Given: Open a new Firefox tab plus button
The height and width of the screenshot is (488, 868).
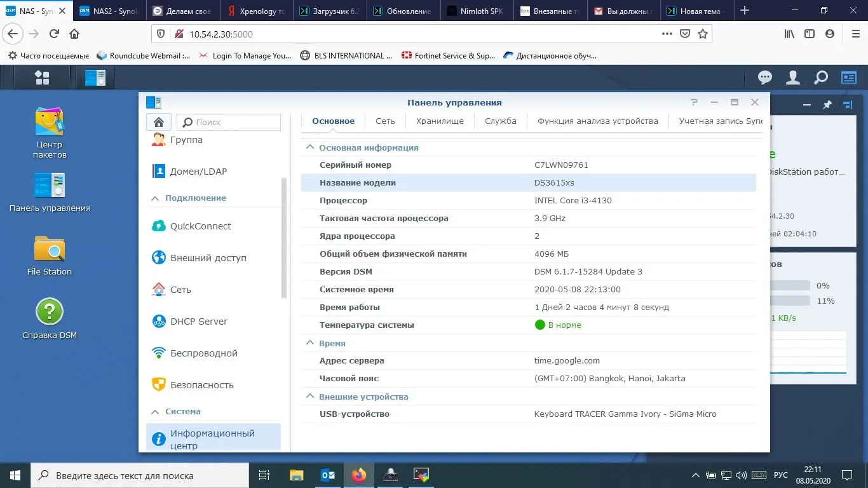Looking at the screenshot, I should [745, 11].
